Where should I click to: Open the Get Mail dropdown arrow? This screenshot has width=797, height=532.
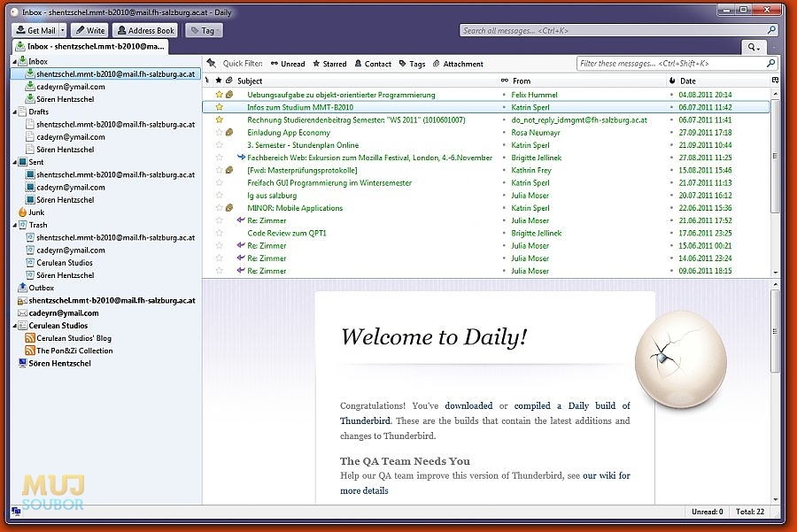click(x=63, y=30)
